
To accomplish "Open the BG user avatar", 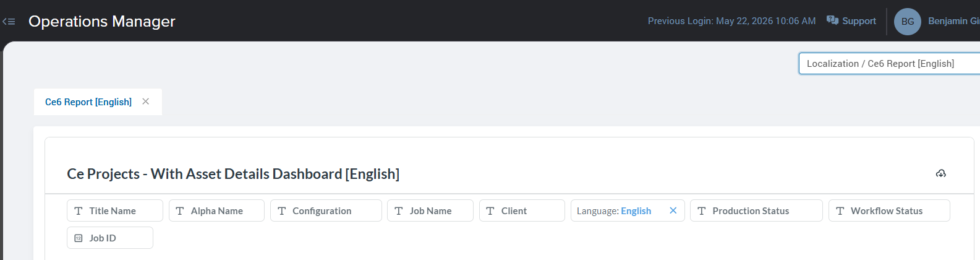I will 907,22.
